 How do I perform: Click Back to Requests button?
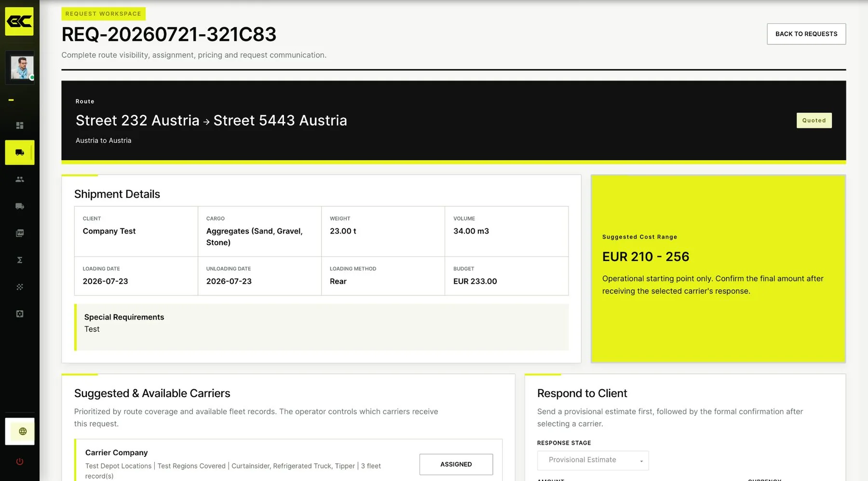coord(806,34)
